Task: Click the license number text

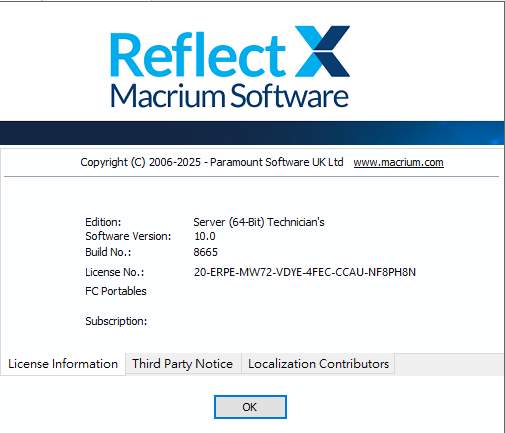Action: (305, 272)
